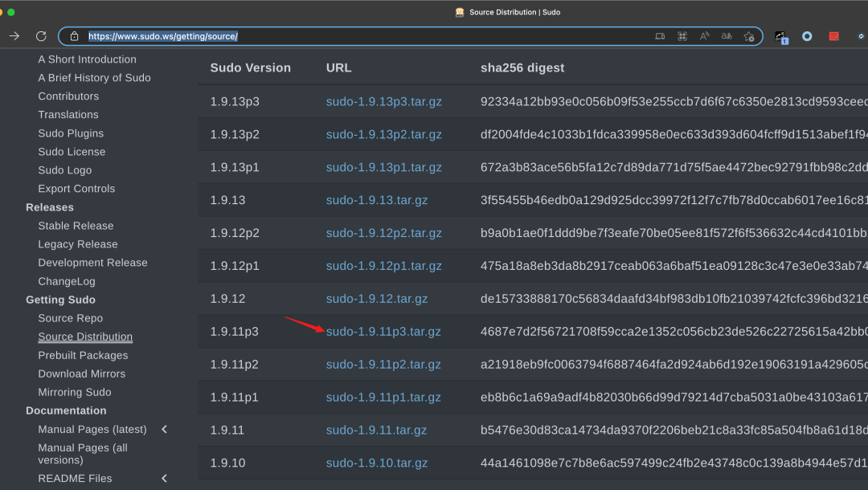
Task: Click digest starting with 4687e7d2f56721708
Action: click(x=674, y=332)
